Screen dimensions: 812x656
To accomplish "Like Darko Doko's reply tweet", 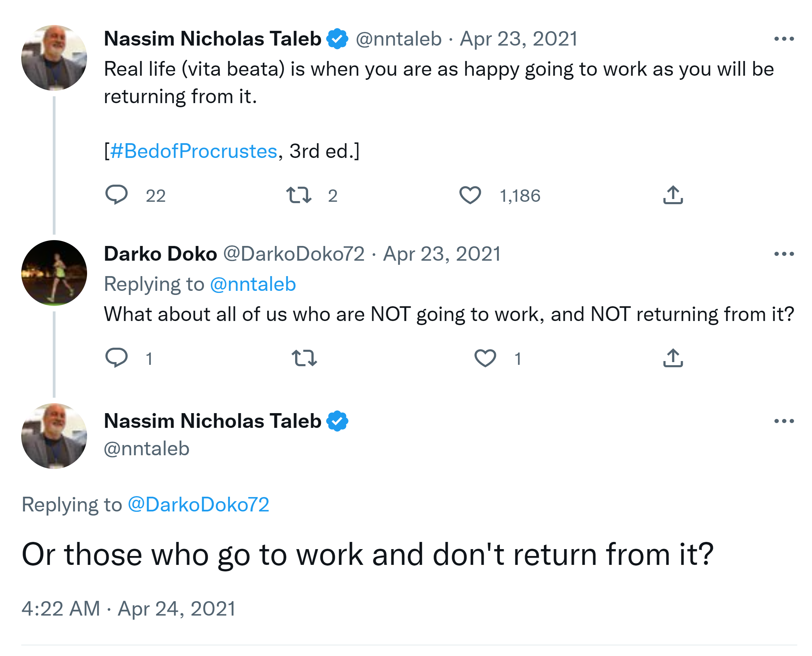I will click(x=485, y=358).
